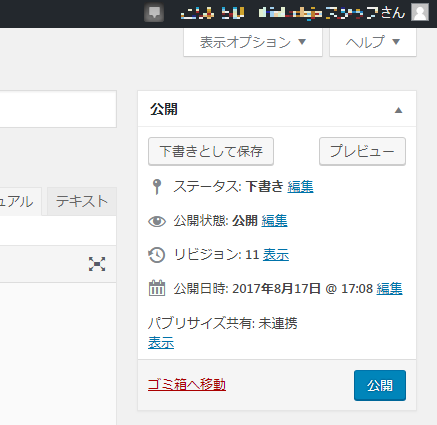
Task: Click the user avatar in admin bar
Action: [x=420, y=13]
